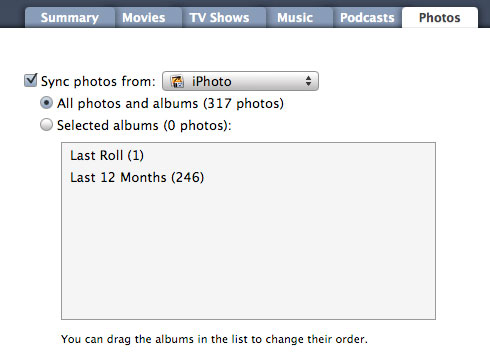The image size is (490, 360).
Task: Switch to the Music tab
Action: [x=295, y=18]
